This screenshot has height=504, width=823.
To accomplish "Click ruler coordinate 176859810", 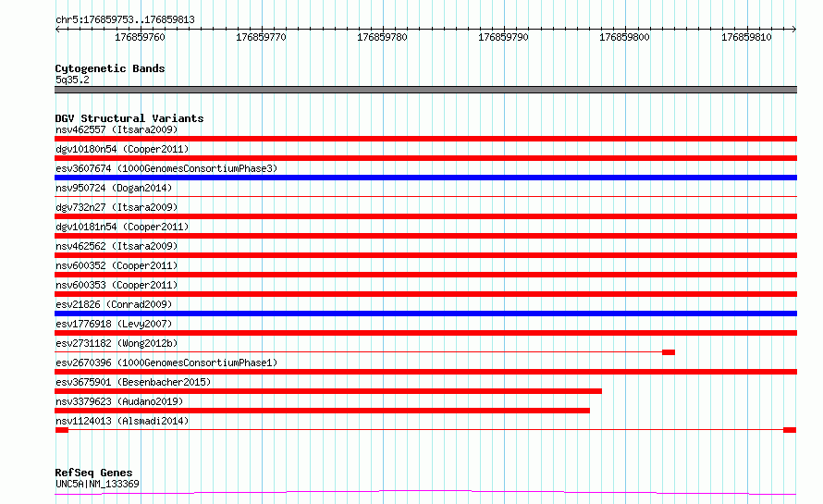I will coord(746,37).
